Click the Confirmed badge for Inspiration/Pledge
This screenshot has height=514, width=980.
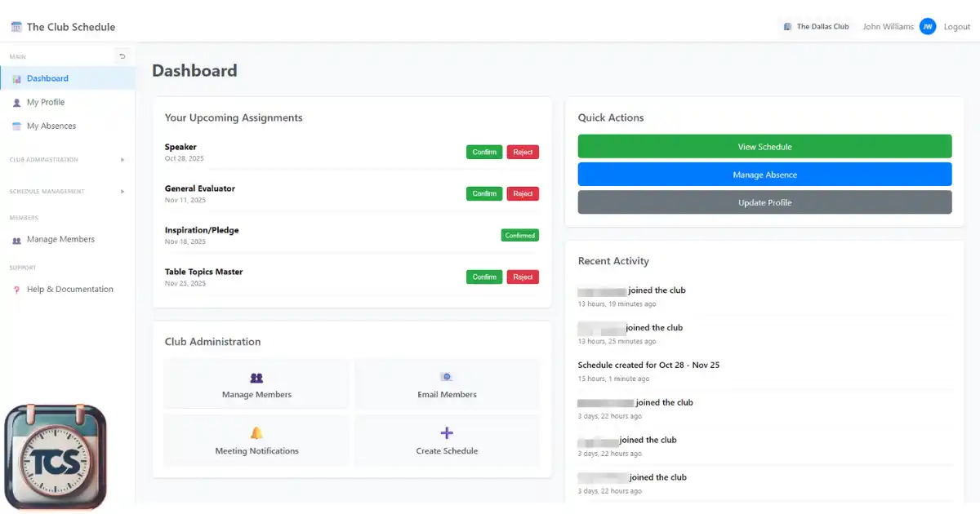(x=519, y=235)
